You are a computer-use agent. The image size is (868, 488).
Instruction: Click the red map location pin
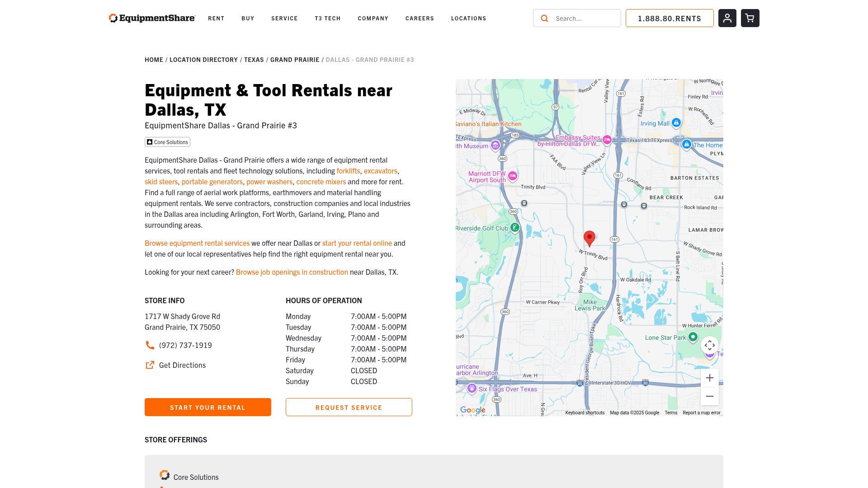pyautogui.click(x=589, y=238)
